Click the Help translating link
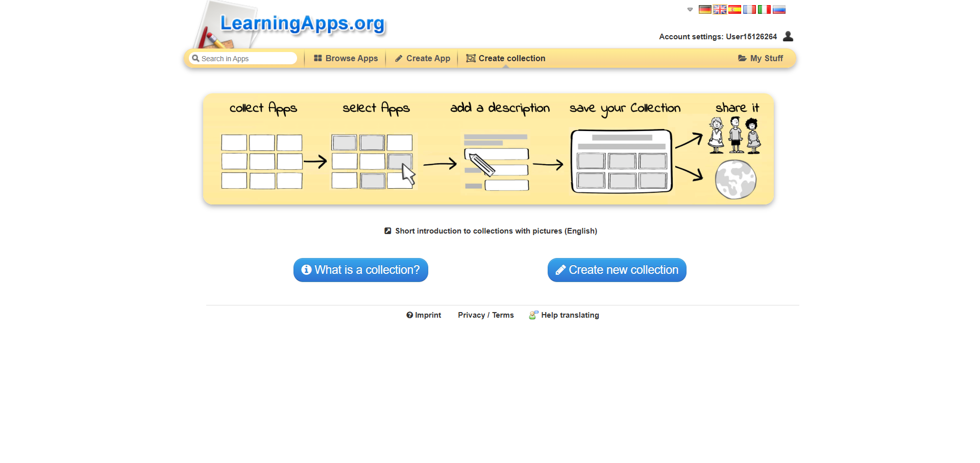Screen dimensions: 980x463 565,315
